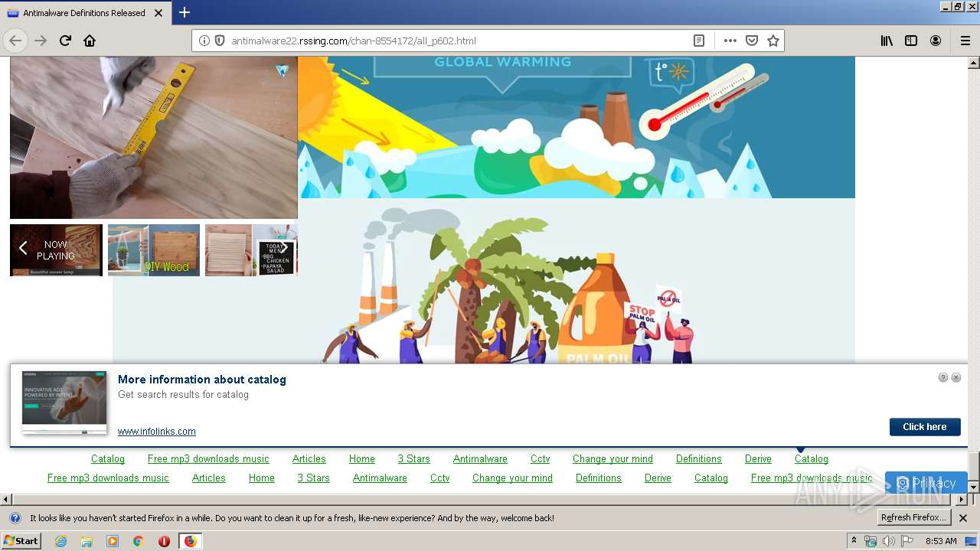Bookmark this page with star

[x=773, y=41]
